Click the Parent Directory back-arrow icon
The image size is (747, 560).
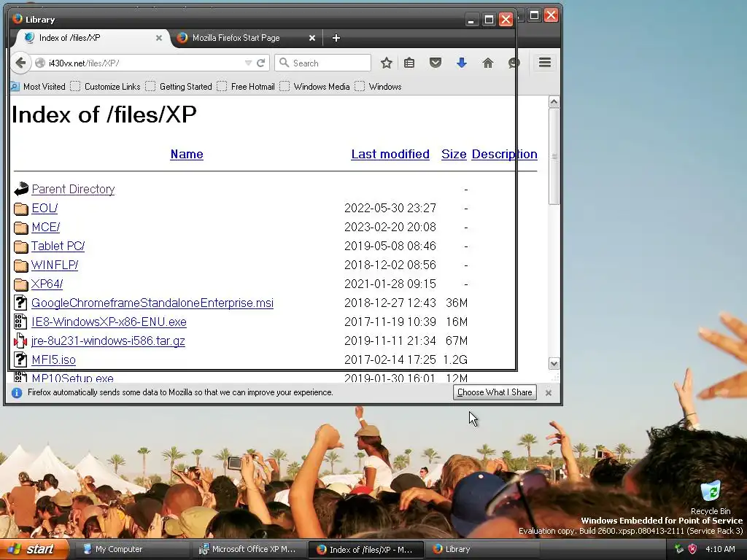coord(21,189)
